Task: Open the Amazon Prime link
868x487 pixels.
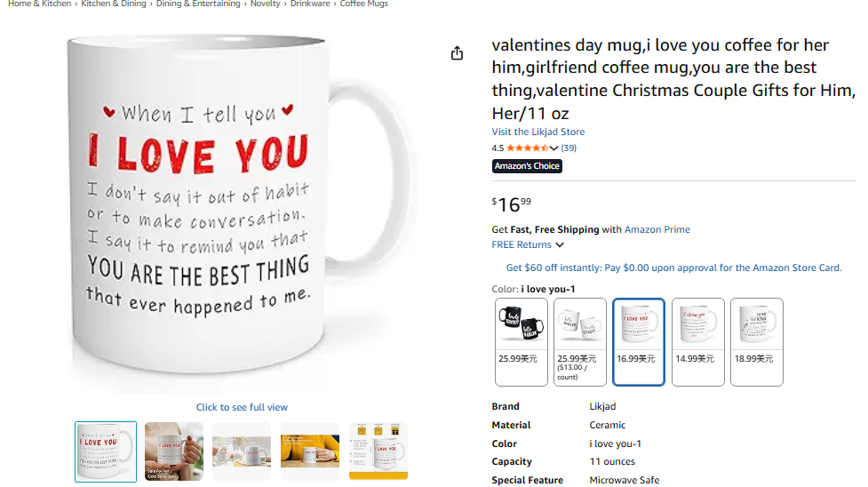Action: [x=657, y=229]
